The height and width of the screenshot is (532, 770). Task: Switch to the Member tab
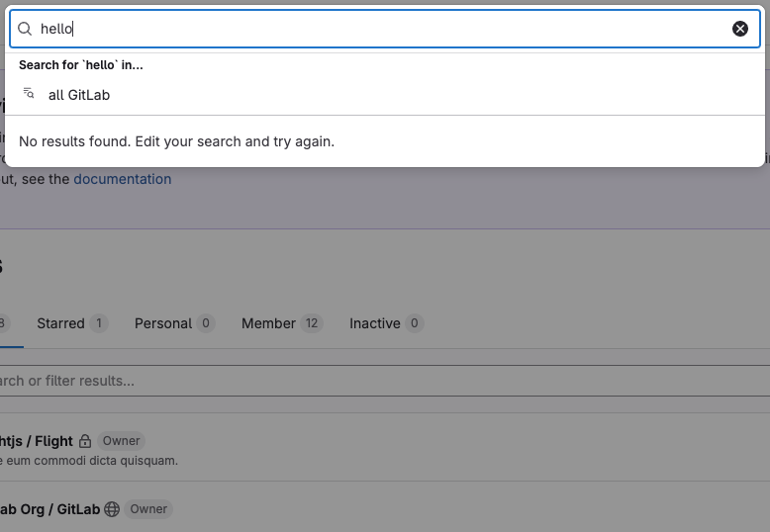click(282, 323)
